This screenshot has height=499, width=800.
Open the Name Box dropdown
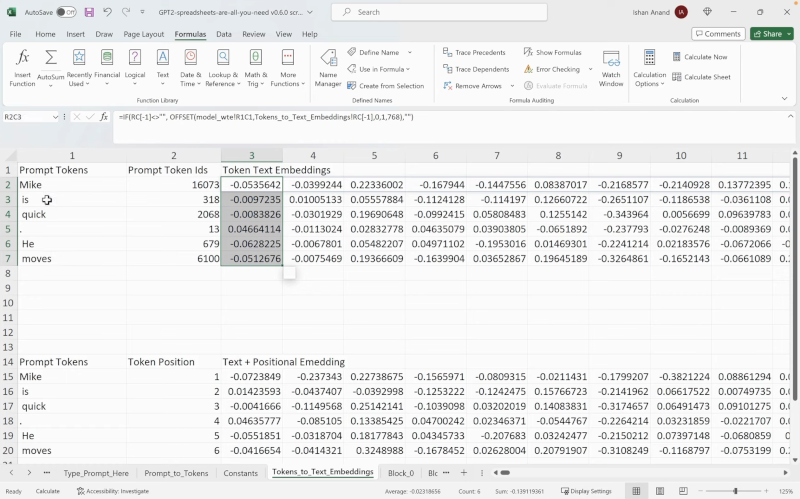(56, 117)
